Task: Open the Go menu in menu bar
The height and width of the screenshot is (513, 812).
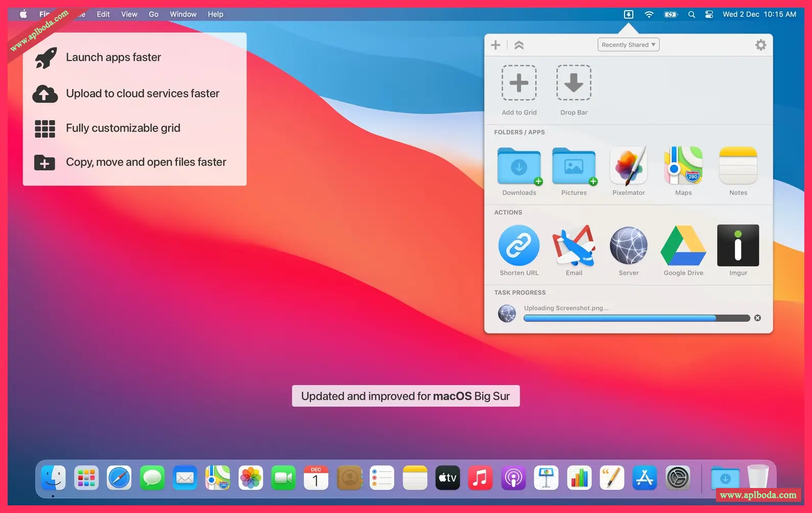Action: 153,14
